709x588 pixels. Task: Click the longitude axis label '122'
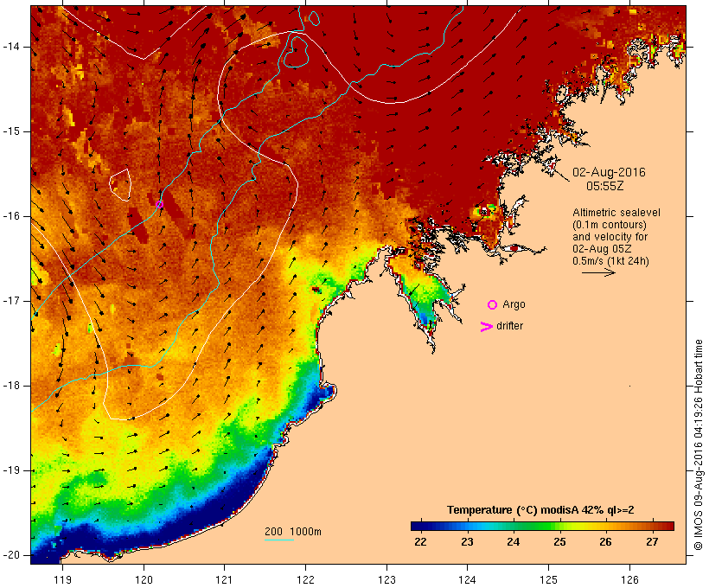tap(306, 579)
